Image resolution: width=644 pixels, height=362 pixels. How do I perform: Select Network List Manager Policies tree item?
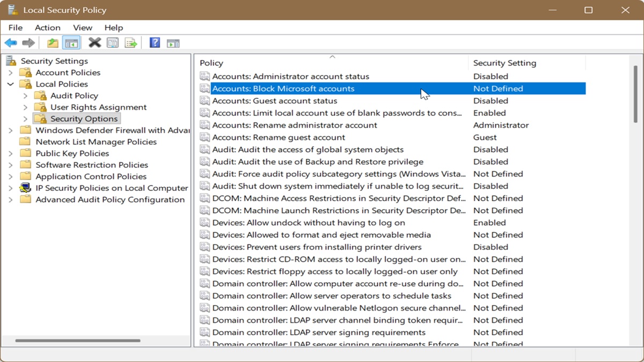[96, 142]
